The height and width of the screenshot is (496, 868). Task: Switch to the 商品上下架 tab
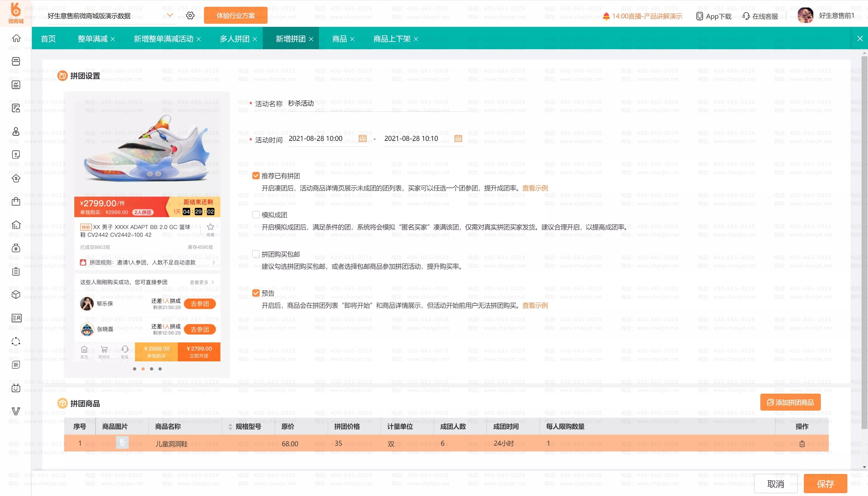point(392,39)
